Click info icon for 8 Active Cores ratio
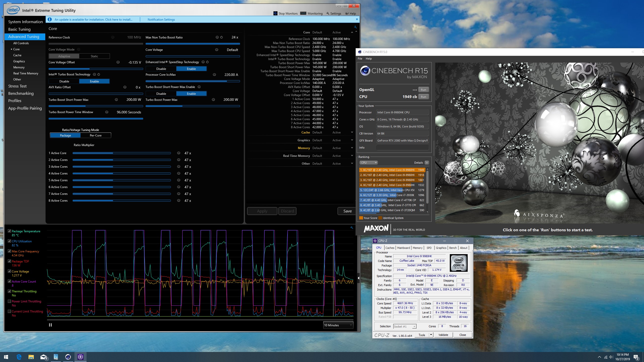 point(179,200)
